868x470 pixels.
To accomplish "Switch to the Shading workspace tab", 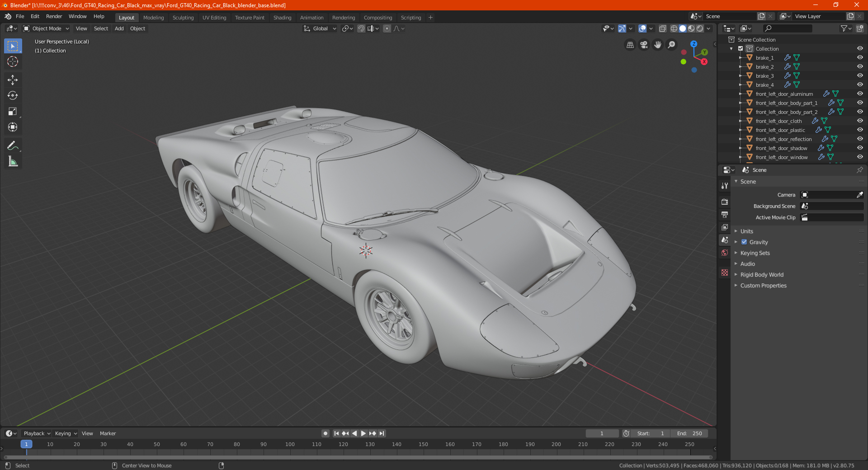I will pos(282,18).
